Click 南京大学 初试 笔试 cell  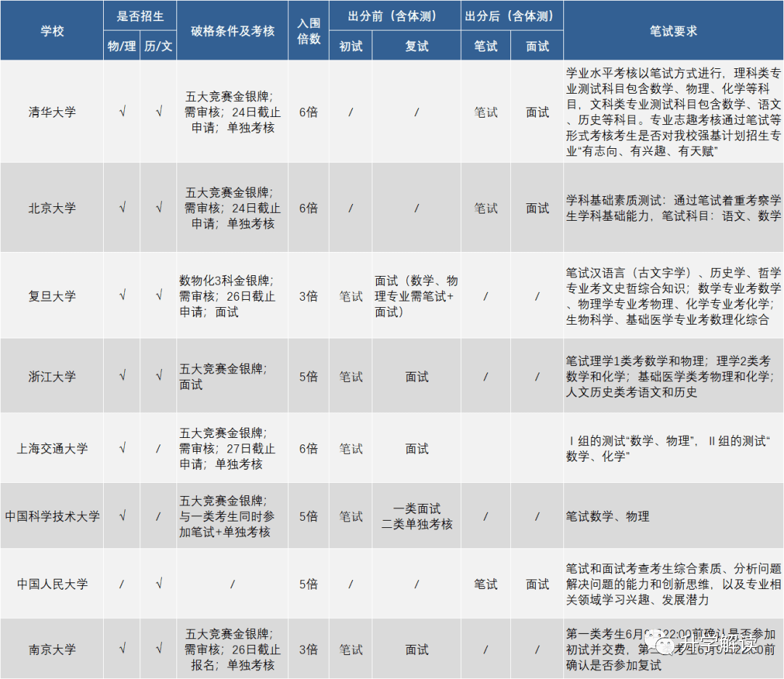(351, 649)
